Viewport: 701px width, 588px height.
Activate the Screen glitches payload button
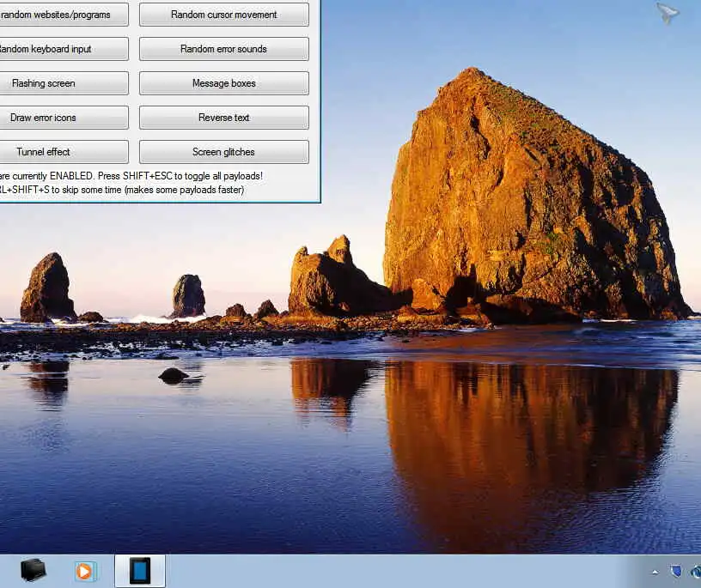point(224,152)
